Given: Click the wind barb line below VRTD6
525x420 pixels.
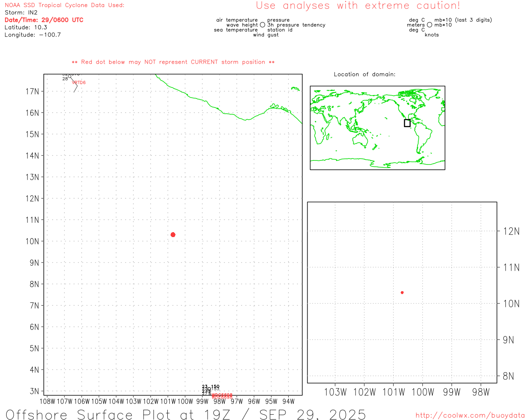Looking at the screenshot, I should pos(74,85).
